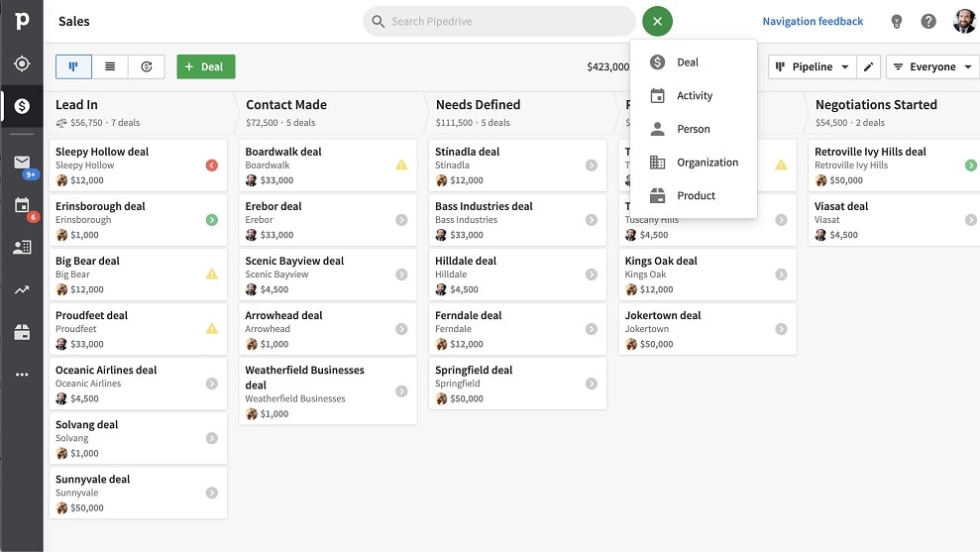Open the Activities calendar sidebar icon

pyautogui.click(x=22, y=204)
